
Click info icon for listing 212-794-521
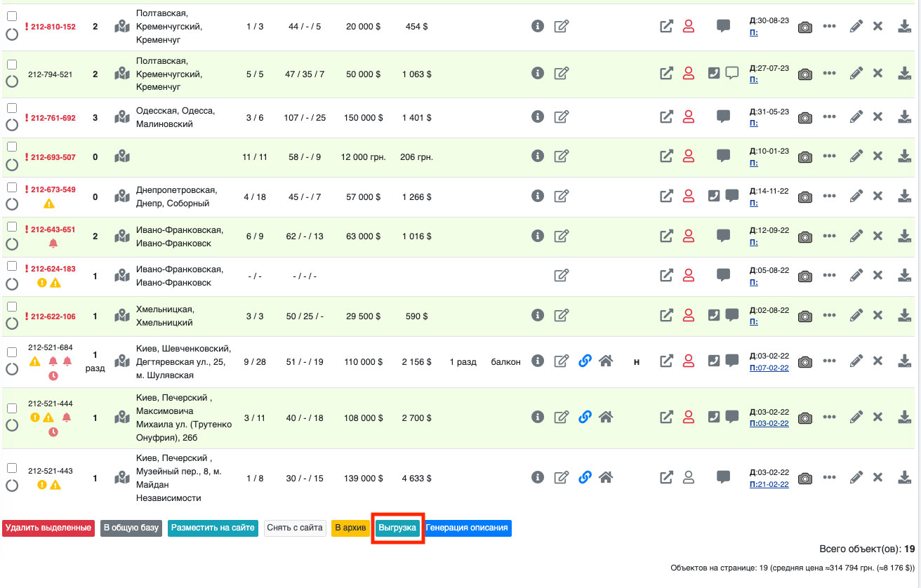(x=538, y=73)
